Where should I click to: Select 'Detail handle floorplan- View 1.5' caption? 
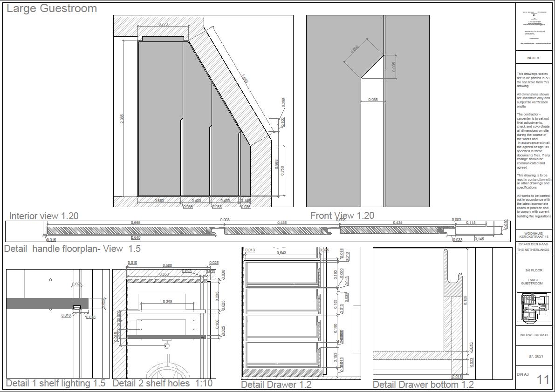pyautogui.click(x=73, y=249)
